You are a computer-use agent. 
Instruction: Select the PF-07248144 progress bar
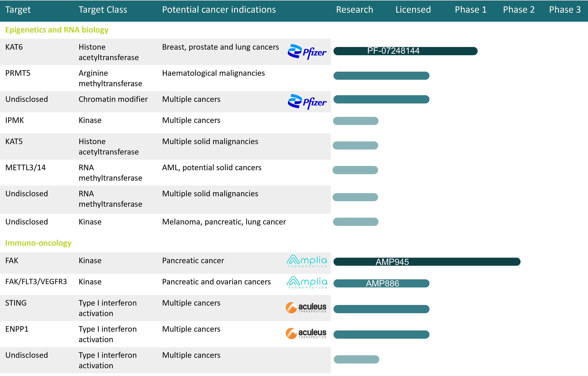pyautogui.click(x=405, y=51)
